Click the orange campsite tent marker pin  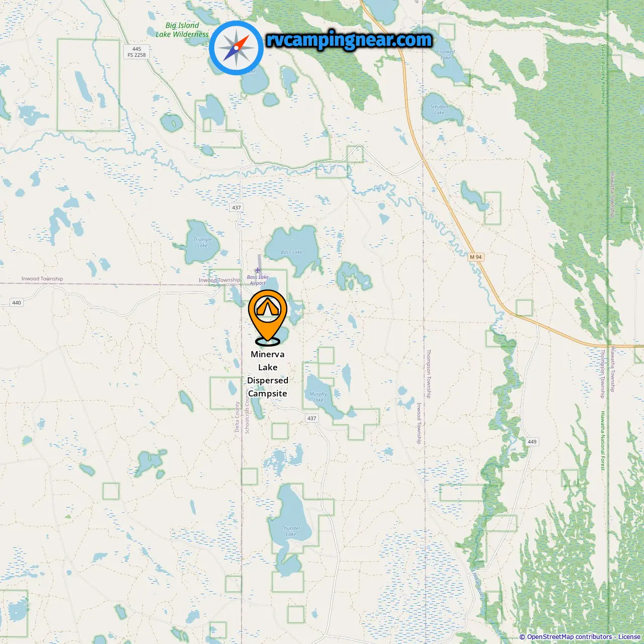point(267,317)
